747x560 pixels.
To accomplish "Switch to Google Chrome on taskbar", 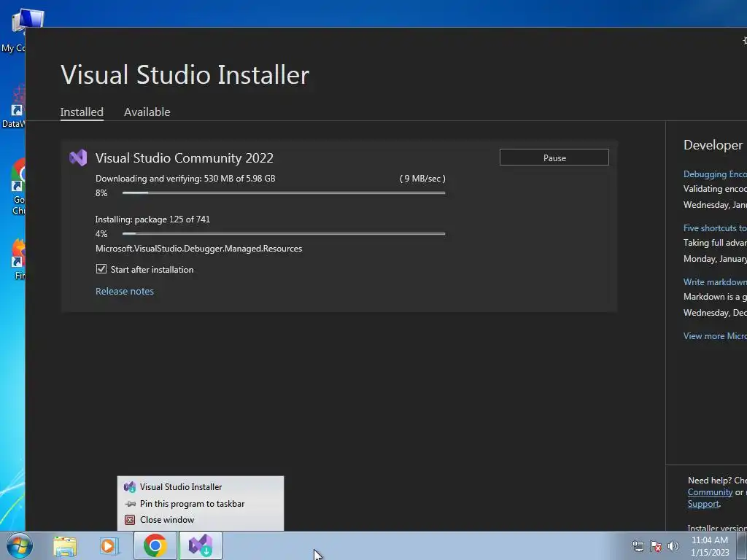I will [155, 545].
